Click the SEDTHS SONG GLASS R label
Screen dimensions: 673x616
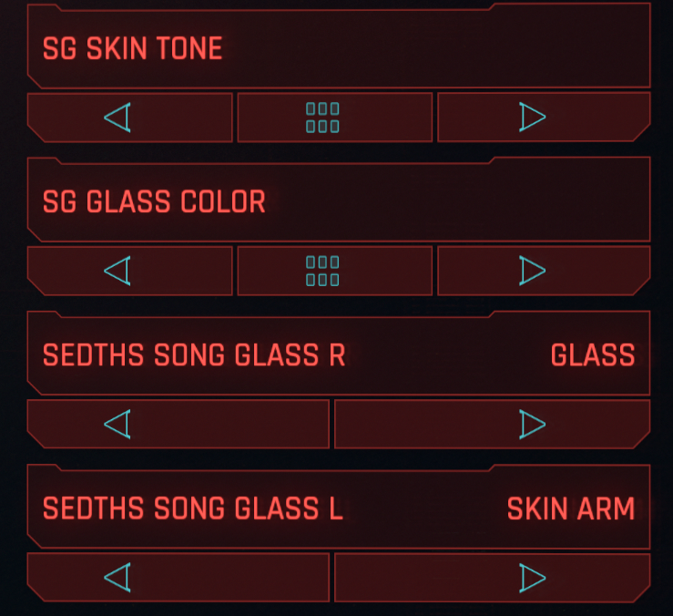click(x=194, y=354)
